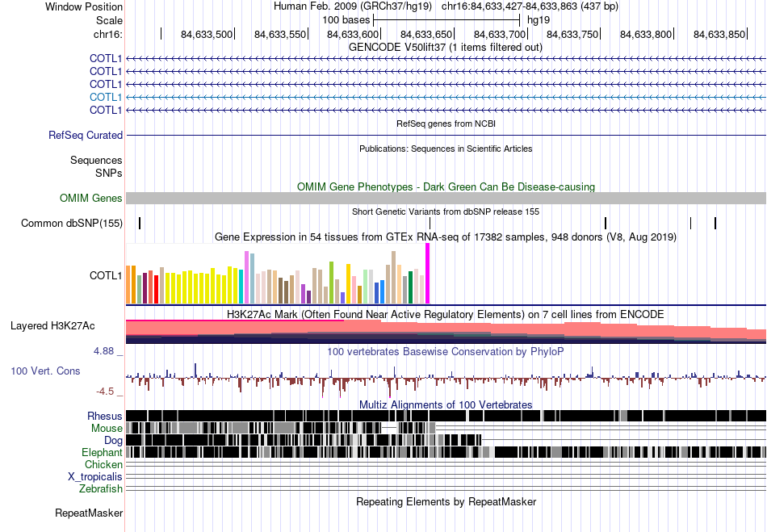Click the Common dbSNP(155) label
This screenshot has height=532, width=767.
(x=72, y=224)
